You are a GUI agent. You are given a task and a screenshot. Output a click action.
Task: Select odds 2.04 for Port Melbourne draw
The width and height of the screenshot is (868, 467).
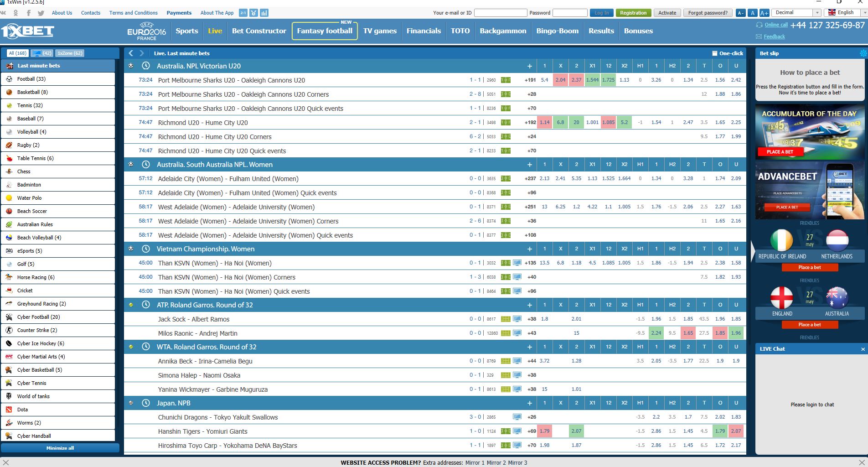point(560,80)
